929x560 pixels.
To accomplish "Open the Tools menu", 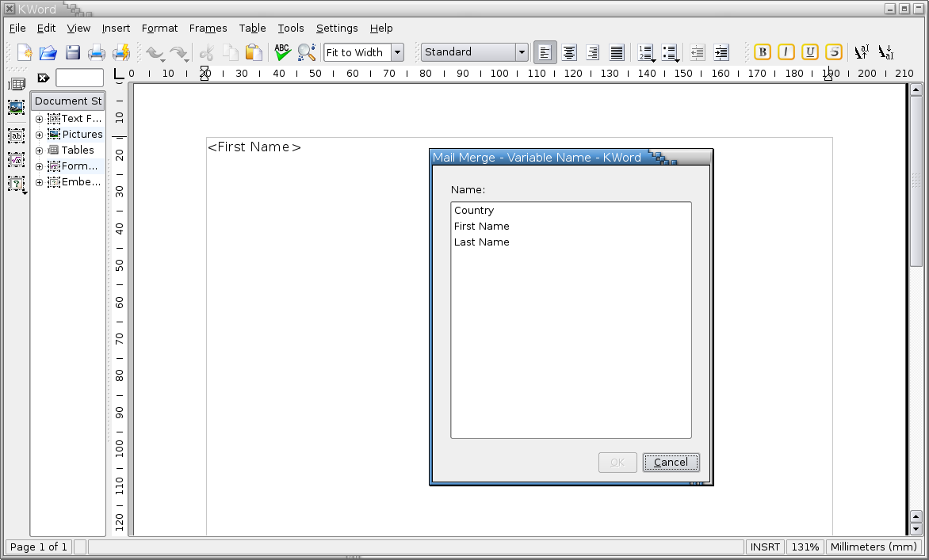I will point(290,28).
